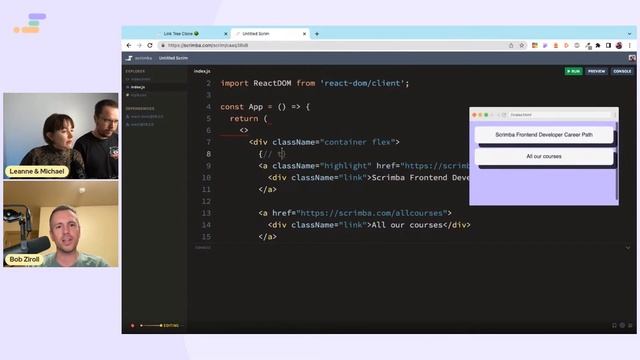640x360 pixels.
Task: Click the Scrimba logo in the header
Action: tap(129, 58)
